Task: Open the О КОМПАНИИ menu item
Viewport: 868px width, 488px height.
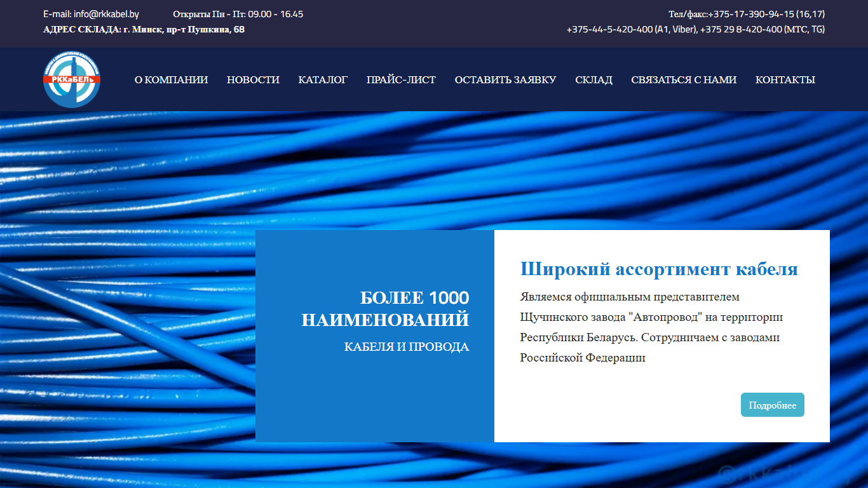Action: click(x=171, y=80)
